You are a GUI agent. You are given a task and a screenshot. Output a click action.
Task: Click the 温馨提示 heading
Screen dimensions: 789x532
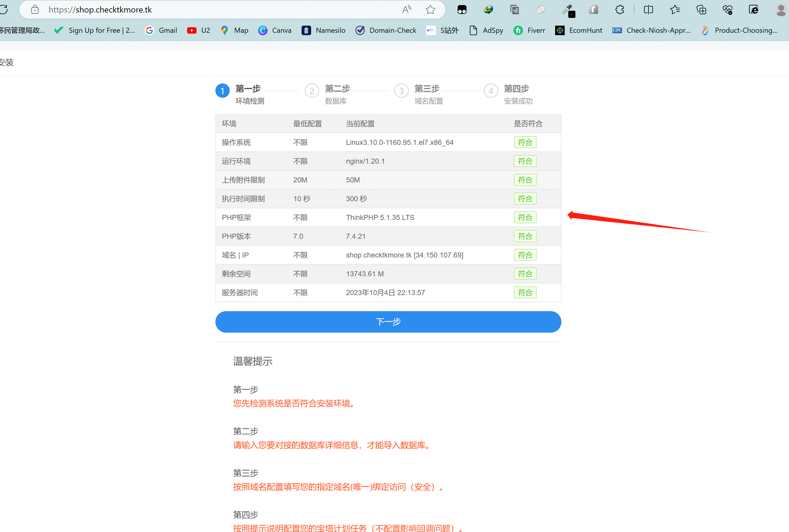(x=253, y=361)
